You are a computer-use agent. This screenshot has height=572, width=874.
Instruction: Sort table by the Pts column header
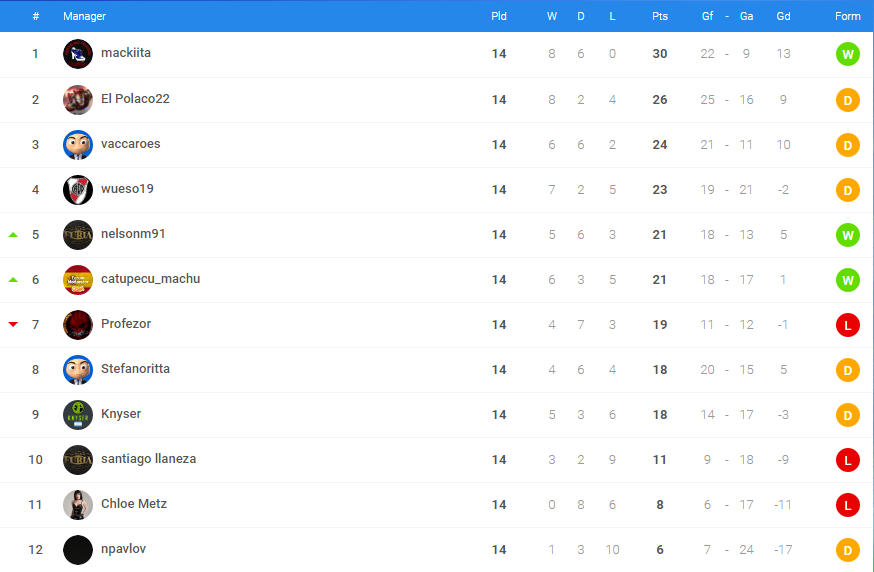pos(659,16)
